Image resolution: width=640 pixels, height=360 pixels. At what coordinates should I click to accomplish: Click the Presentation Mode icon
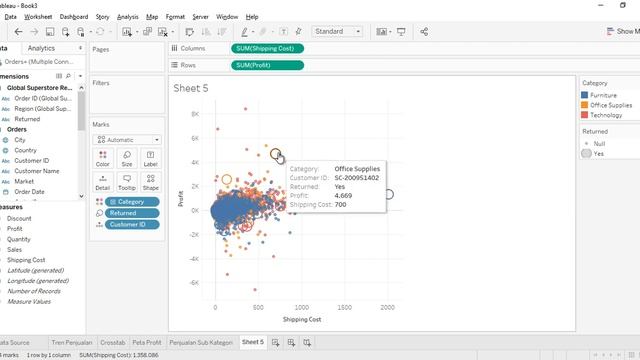tap(401, 32)
